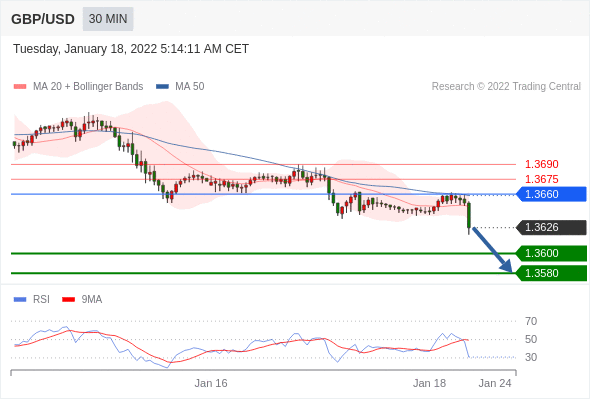Click the RSI blue legend swatch
The height and width of the screenshot is (400, 590).
tap(20, 300)
